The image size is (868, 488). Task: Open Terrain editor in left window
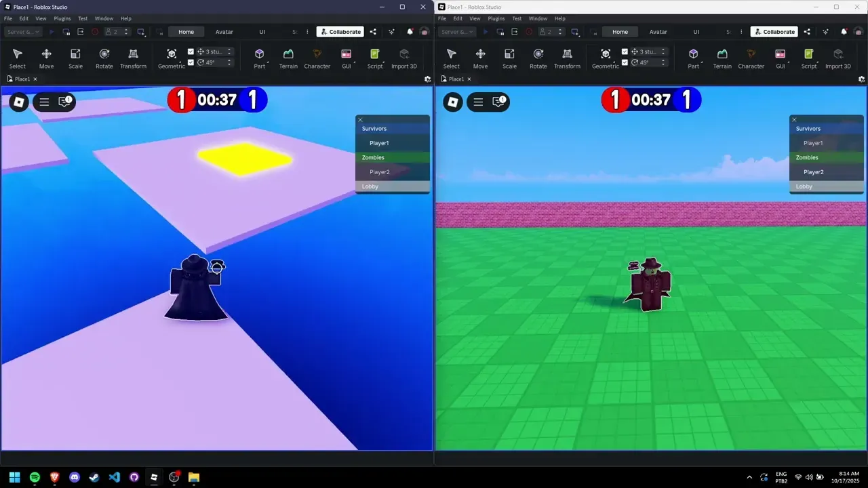click(288, 58)
